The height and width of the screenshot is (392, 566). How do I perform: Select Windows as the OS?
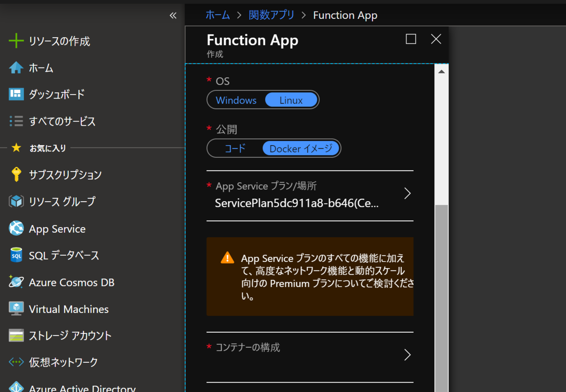tap(236, 100)
